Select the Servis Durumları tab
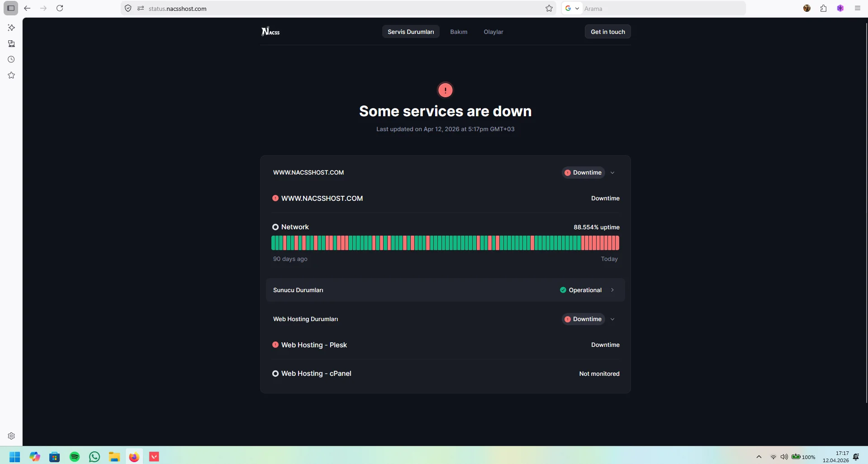 coord(411,32)
